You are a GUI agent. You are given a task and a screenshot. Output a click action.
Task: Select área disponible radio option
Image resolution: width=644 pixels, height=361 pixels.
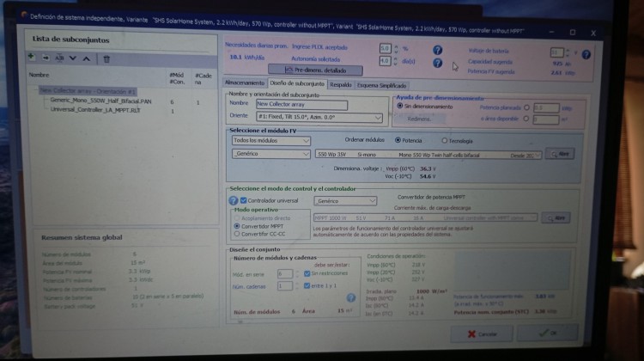pos(526,119)
